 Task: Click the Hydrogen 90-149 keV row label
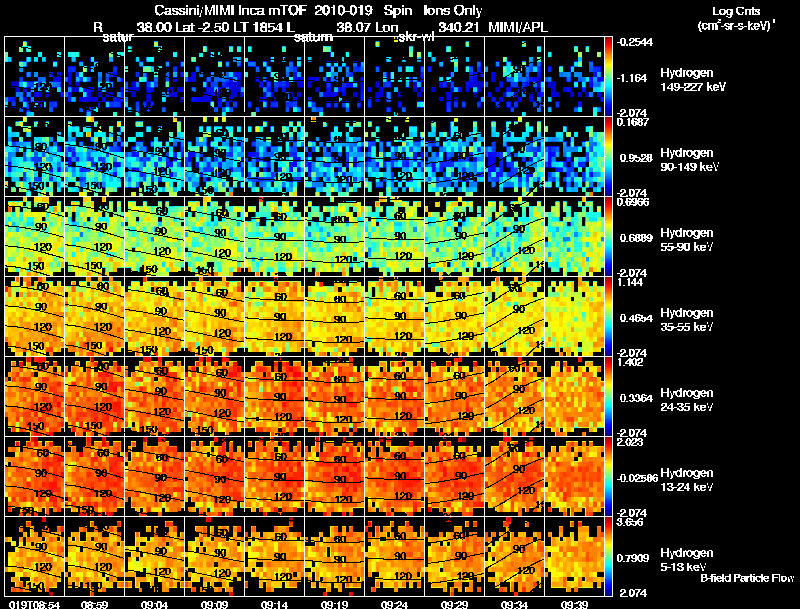point(689,160)
